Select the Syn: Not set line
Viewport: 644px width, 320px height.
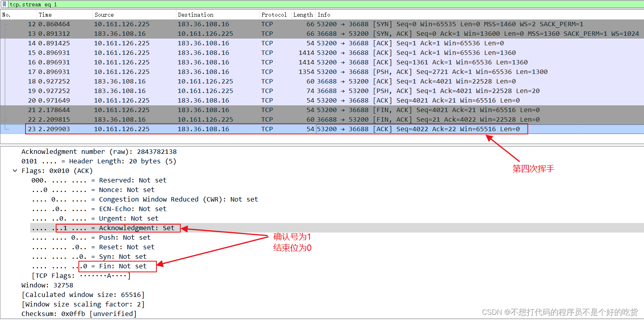point(89,257)
